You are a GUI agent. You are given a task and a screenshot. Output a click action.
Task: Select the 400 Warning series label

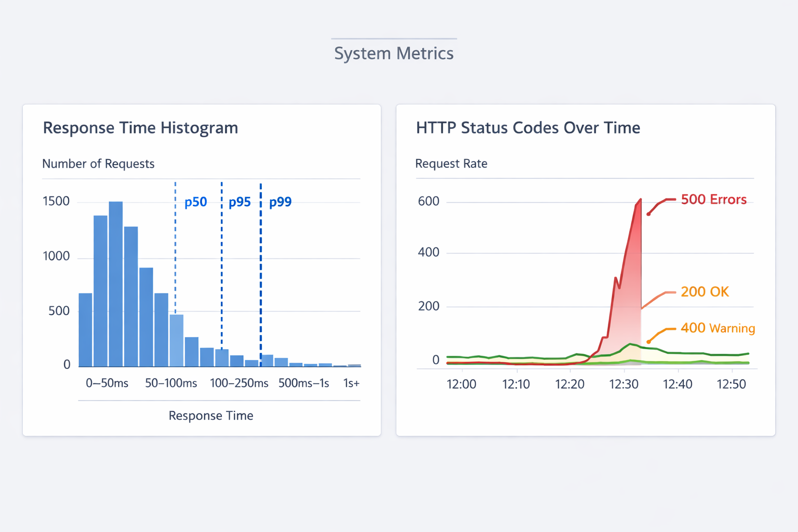coord(717,328)
